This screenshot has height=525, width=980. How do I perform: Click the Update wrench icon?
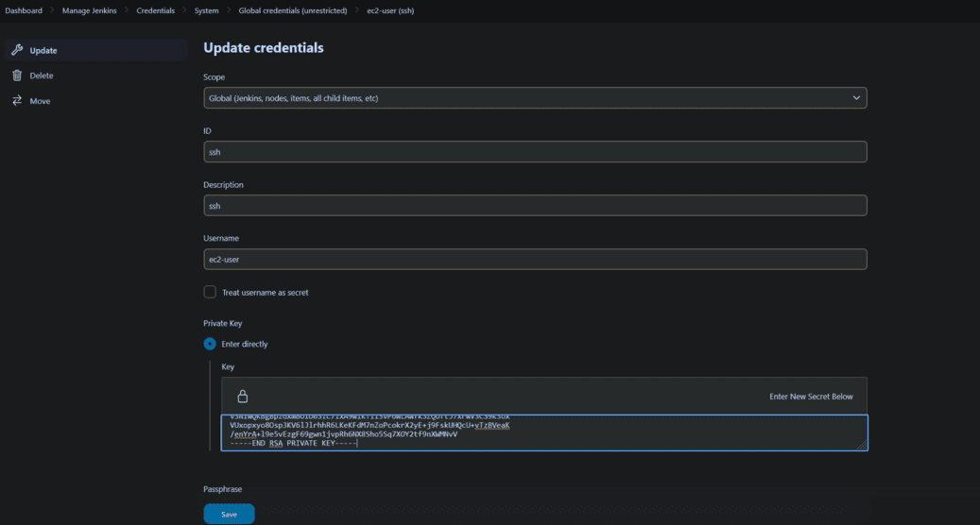[x=17, y=50]
